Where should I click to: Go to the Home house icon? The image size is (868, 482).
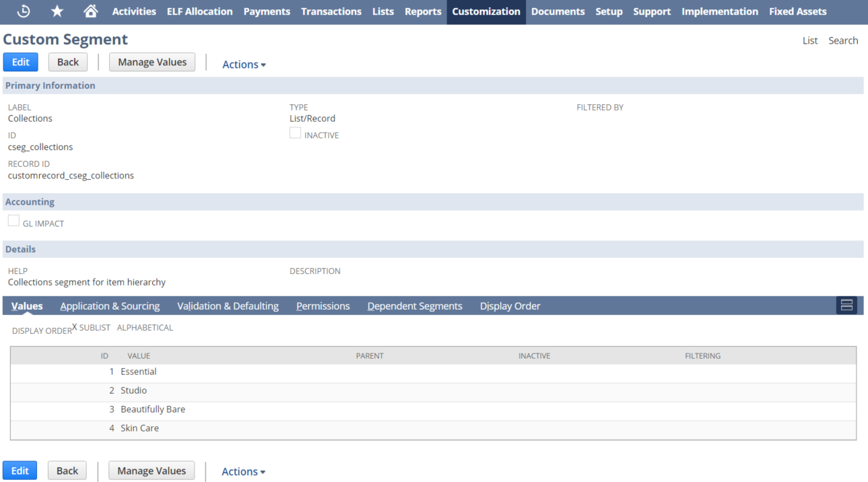coord(90,11)
